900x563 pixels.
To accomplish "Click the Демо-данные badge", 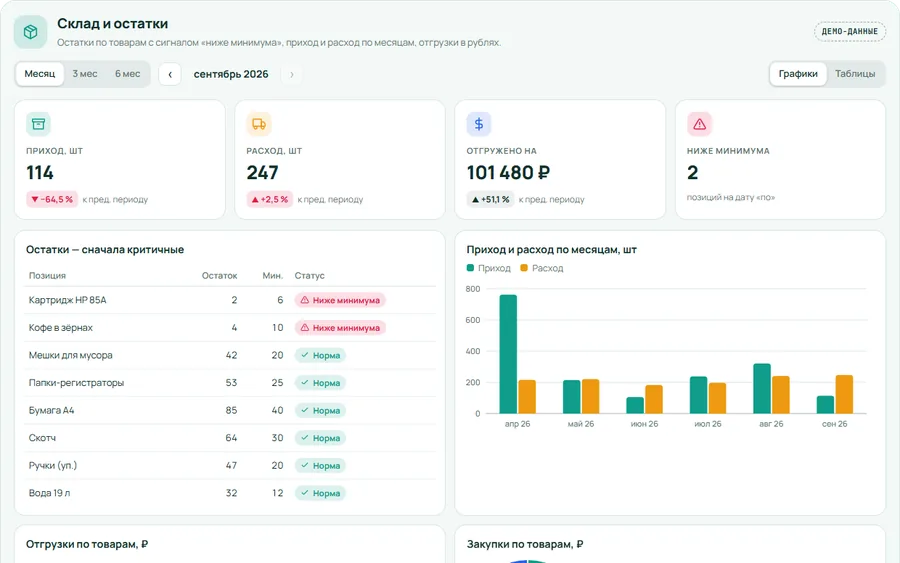I will 849,32.
